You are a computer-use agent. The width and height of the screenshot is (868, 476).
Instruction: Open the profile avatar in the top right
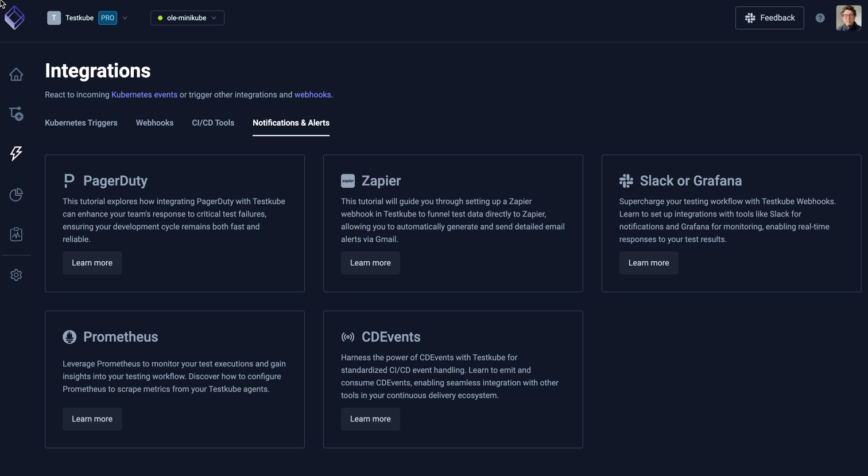coord(849,18)
